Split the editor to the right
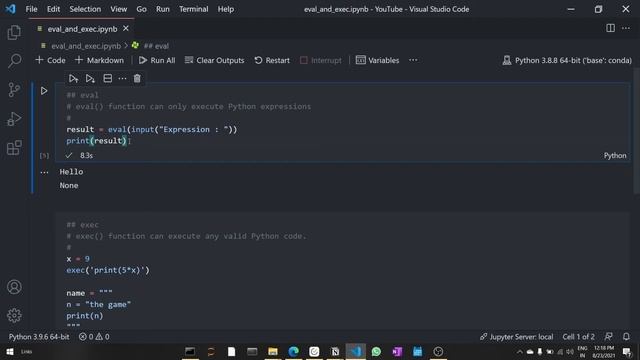640x360 pixels. coord(610,28)
